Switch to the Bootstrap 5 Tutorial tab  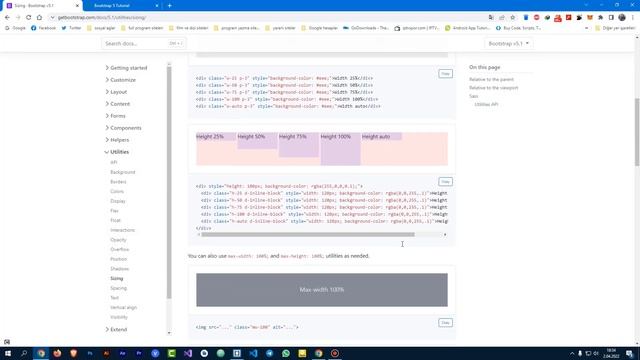click(x=122, y=6)
